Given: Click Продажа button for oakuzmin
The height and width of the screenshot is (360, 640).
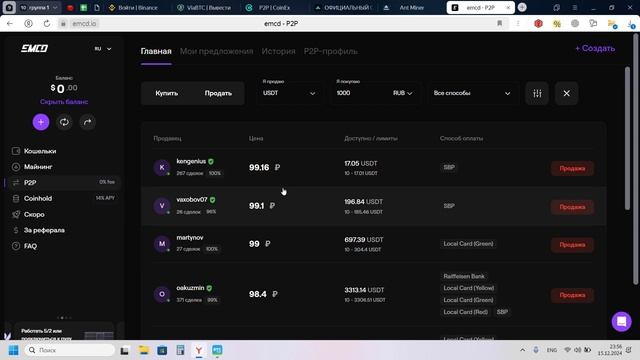Looking at the screenshot, I should [x=572, y=295].
